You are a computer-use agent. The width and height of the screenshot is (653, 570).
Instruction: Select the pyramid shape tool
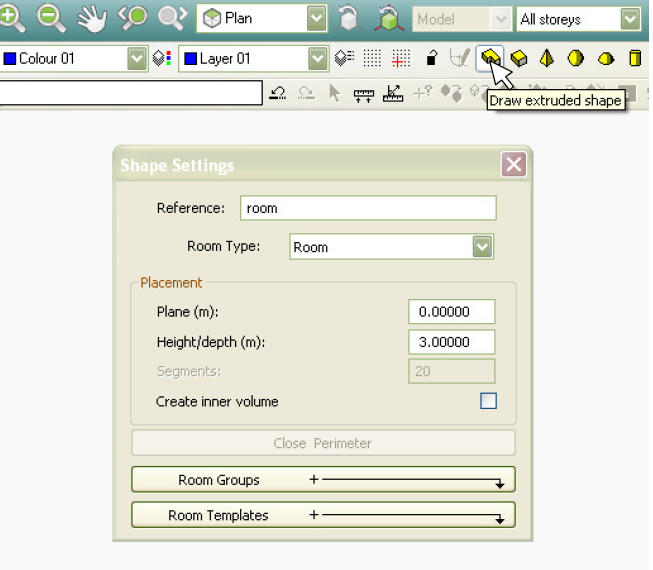(x=547, y=58)
